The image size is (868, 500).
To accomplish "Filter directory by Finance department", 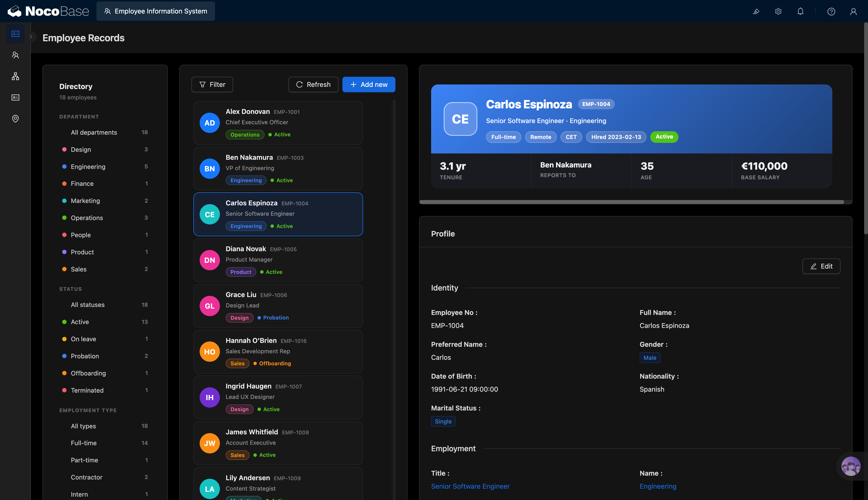I will coord(105,184).
